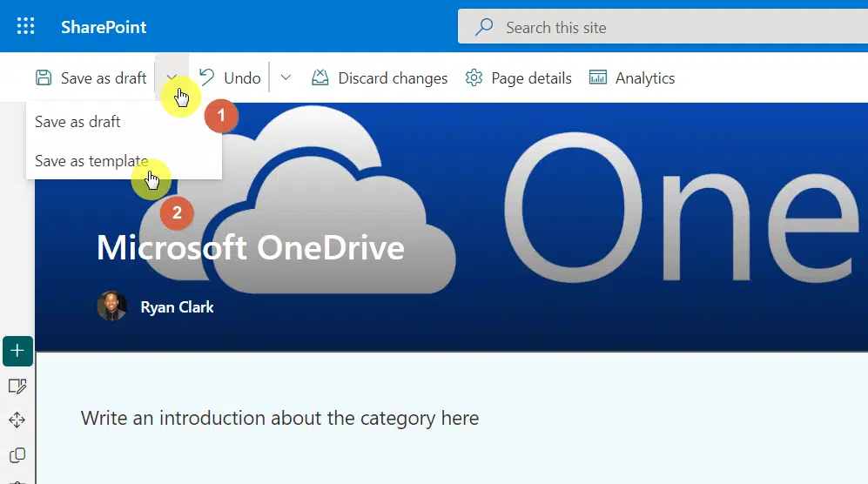Click the introduction placeholder text
This screenshot has height=484, width=868.
point(279,418)
